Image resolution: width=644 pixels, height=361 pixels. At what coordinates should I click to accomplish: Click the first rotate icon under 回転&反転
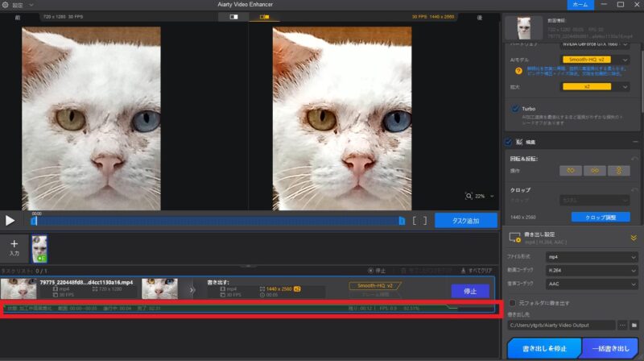click(570, 170)
